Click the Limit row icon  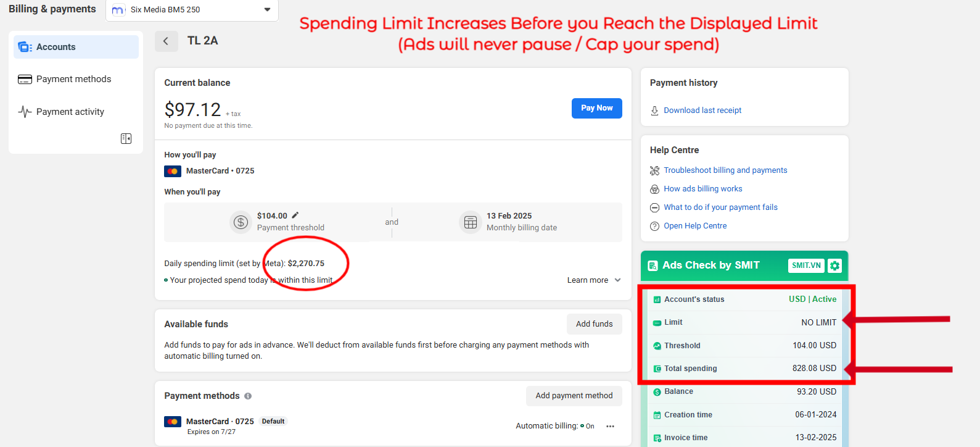point(657,323)
